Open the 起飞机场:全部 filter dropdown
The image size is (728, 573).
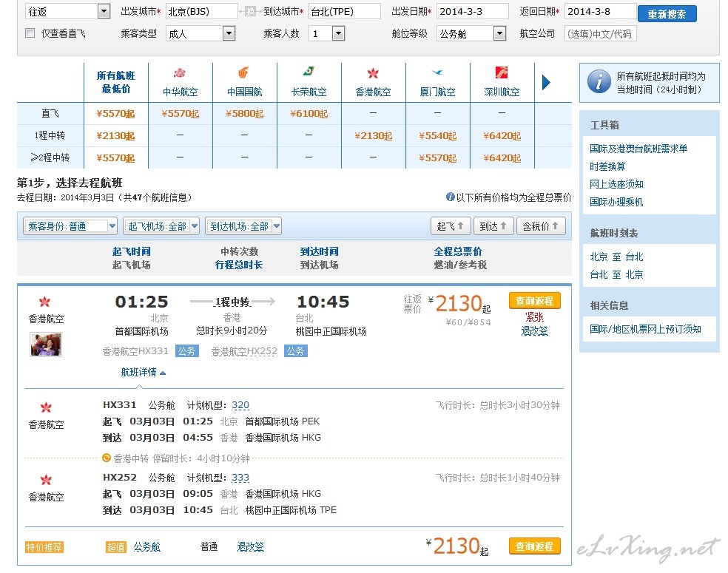(161, 226)
